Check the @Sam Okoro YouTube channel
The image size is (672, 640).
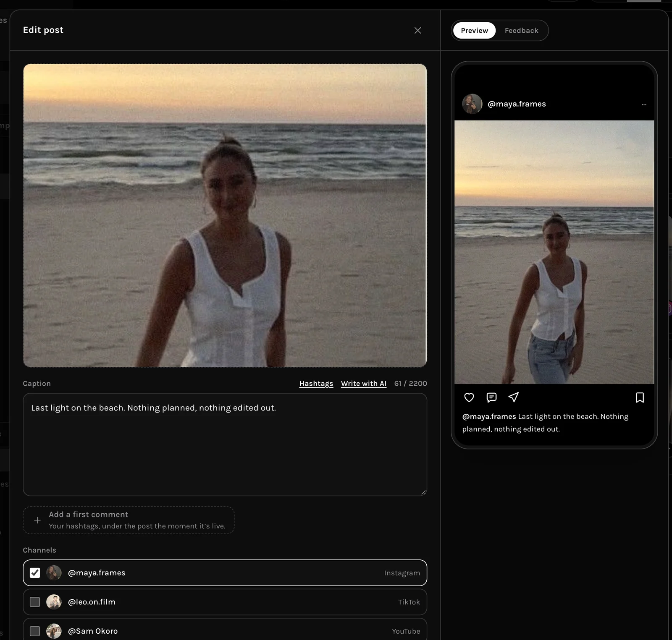point(35,631)
